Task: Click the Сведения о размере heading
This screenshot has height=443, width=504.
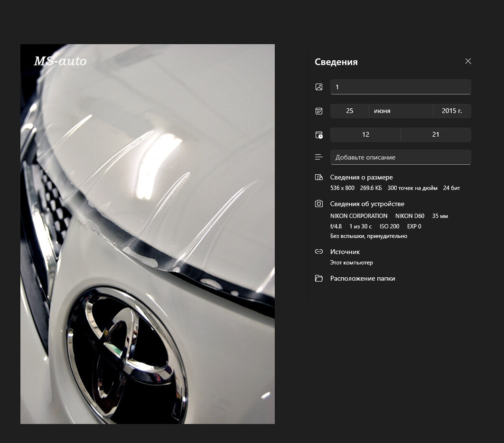Action: (361, 177)
